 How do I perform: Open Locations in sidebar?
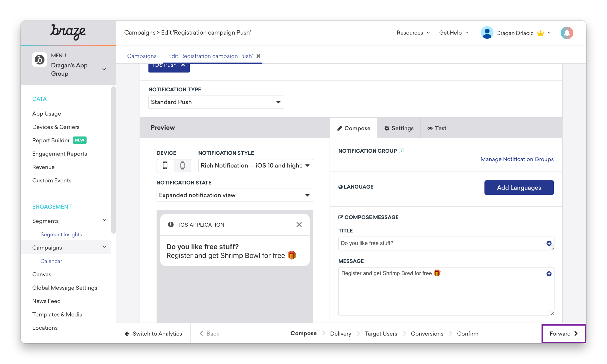45,328
